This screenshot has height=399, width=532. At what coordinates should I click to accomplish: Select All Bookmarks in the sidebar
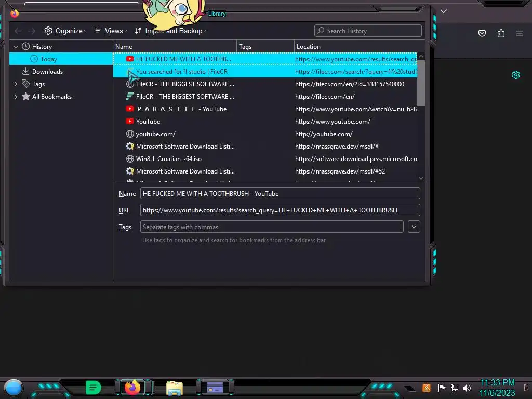pos(51,97)
